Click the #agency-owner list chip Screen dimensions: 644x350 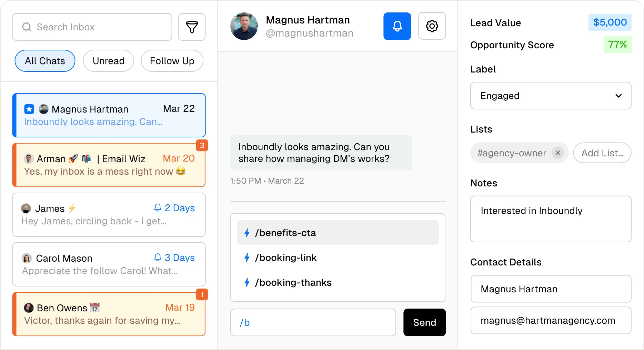coord(519,153)
